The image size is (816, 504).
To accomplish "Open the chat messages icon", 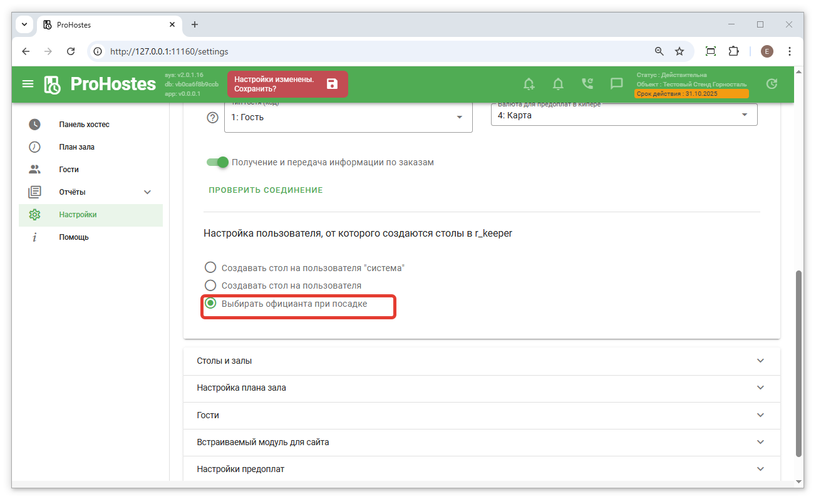I will [x=616, y=84].
